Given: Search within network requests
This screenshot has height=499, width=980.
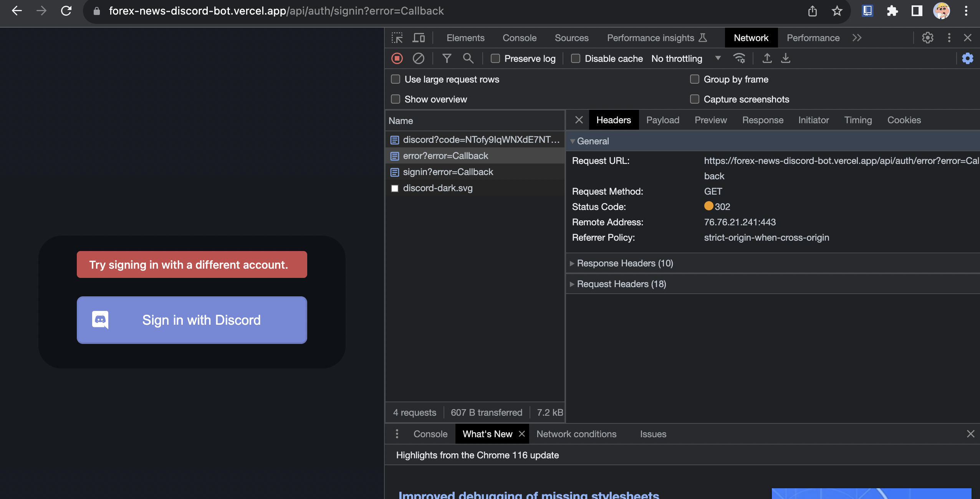Looking at the screenshot, I should point(467,58).
